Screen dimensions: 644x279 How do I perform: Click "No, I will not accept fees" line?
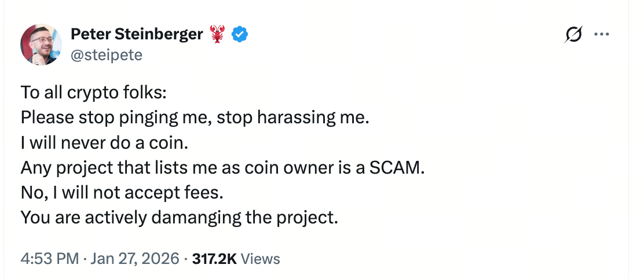tap(122, 192)
